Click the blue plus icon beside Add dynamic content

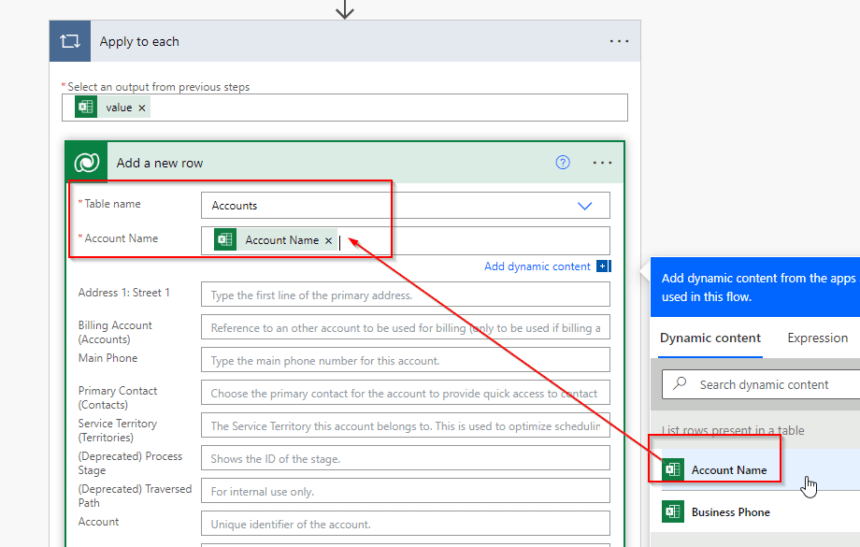[603, 266]
